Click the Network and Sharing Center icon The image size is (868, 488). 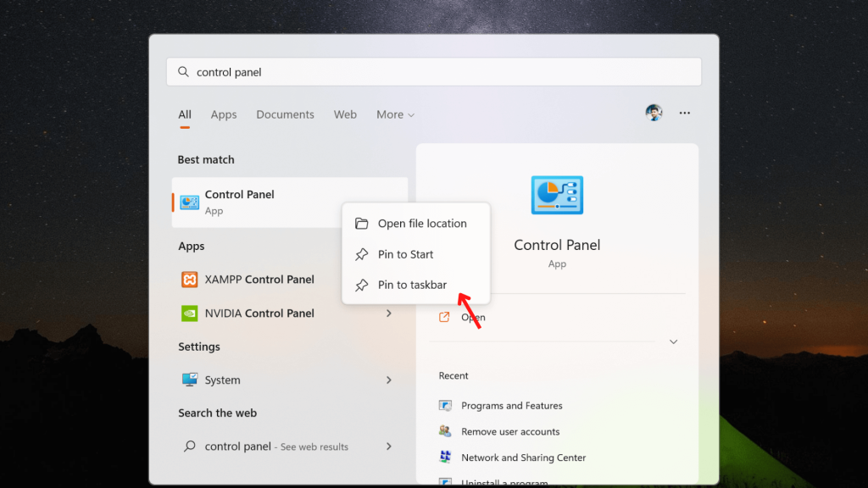(x=445, y=457)
